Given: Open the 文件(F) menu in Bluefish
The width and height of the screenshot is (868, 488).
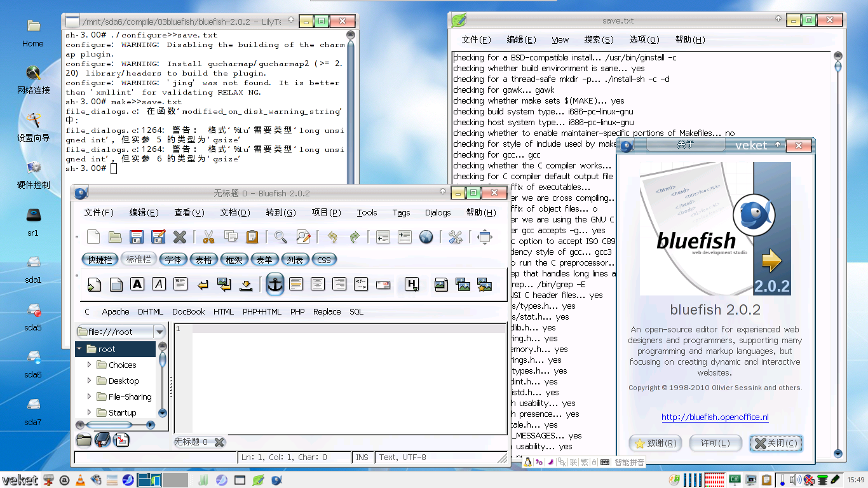Looking at the screenshot, I should [x=98, y=213].
